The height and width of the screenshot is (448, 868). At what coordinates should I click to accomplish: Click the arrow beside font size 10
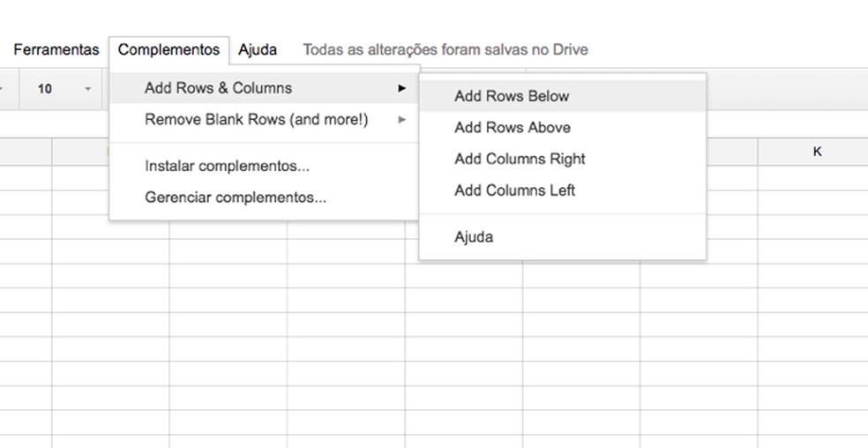[87, 89]
